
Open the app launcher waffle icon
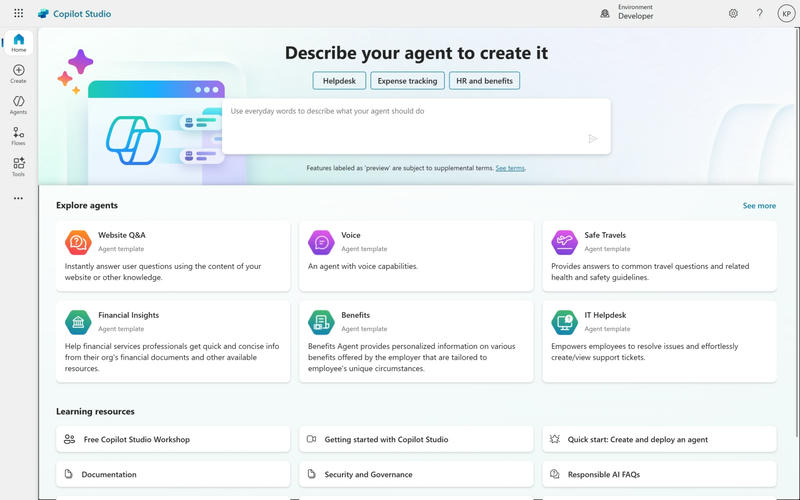click(18, 13)
